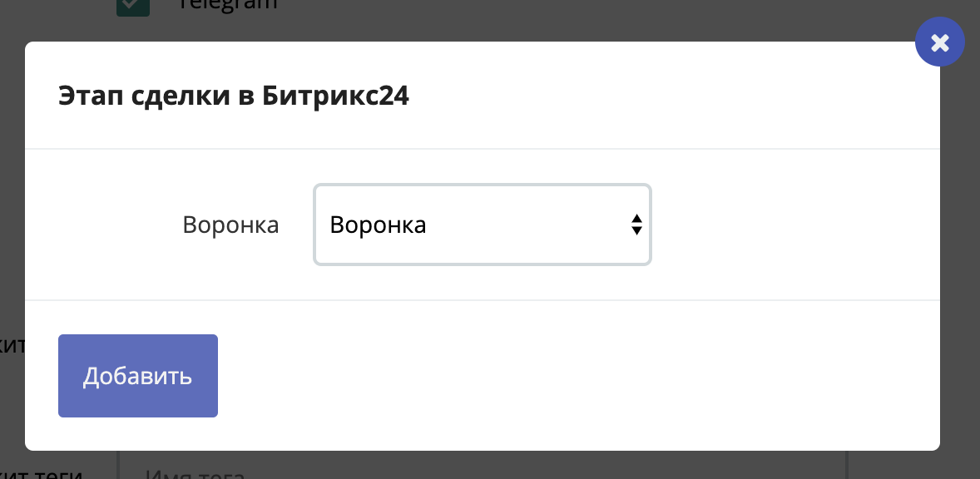Close the Битрикс24 deal stage dialog

(939, 42)
